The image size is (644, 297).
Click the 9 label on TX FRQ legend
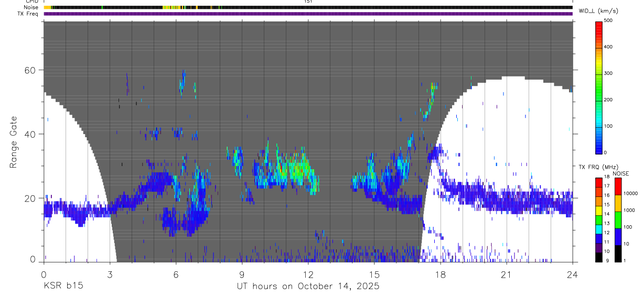608,260
